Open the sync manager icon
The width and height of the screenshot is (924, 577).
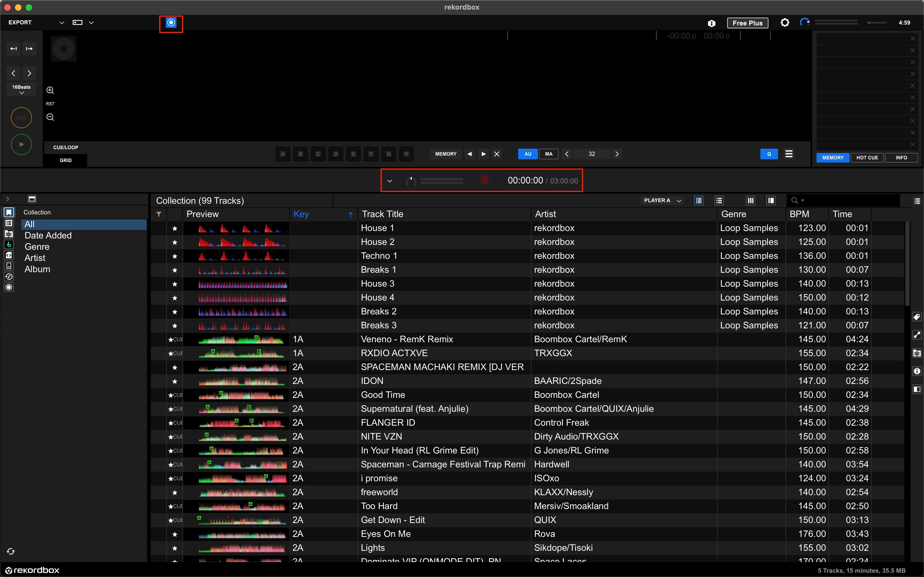(x=11, y=551)
